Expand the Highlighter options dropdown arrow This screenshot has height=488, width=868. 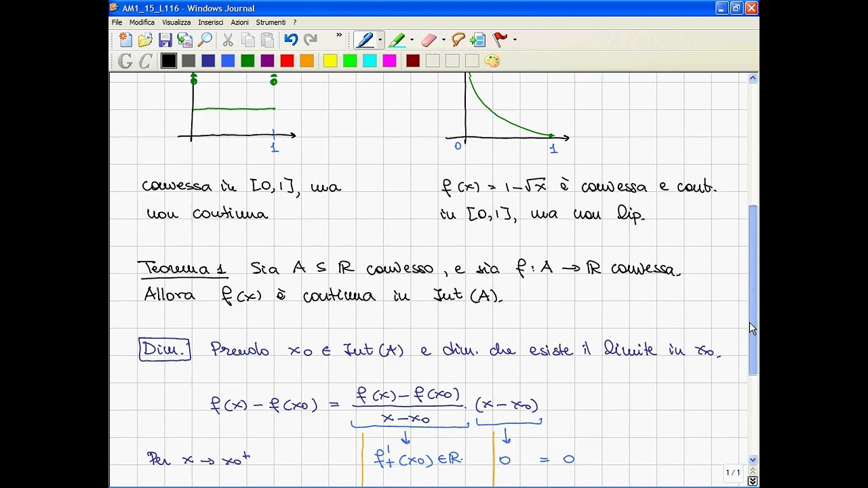coord(412,40)
